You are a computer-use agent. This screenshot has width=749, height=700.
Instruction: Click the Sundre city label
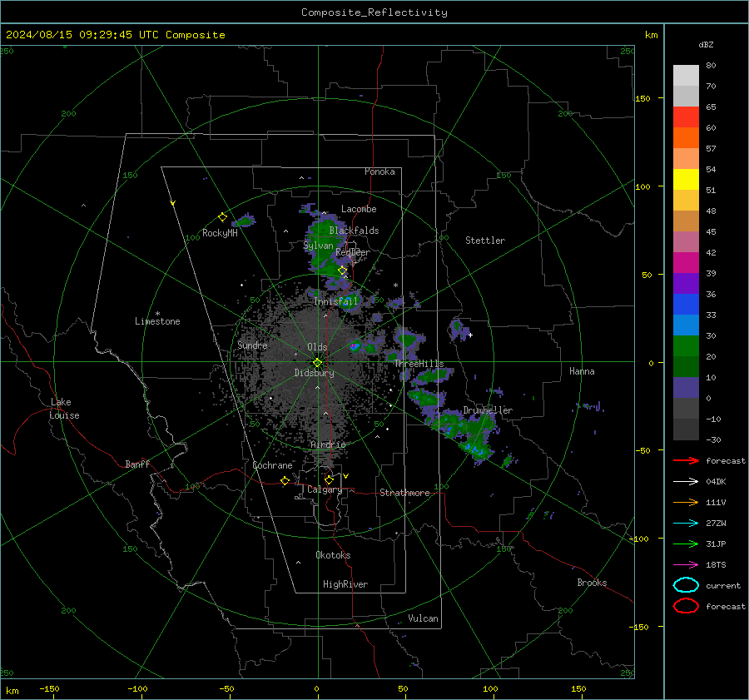[x=252, y=345]
